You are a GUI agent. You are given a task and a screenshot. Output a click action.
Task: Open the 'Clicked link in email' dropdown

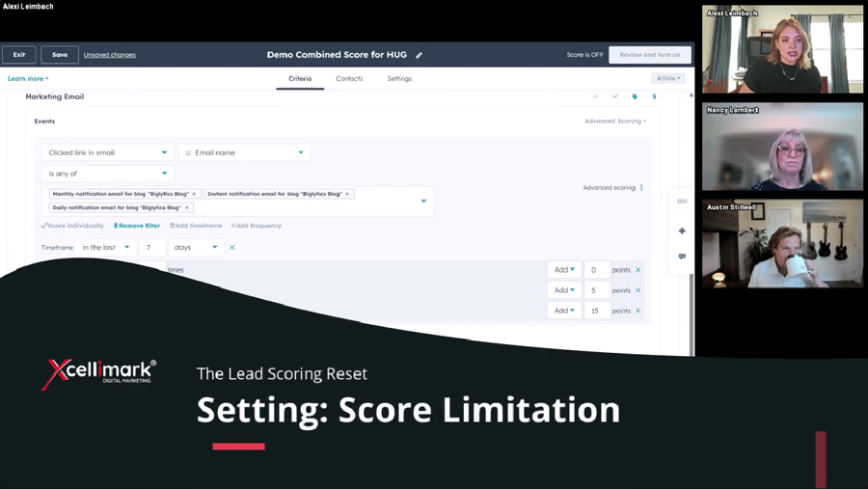tap(107, 152)
